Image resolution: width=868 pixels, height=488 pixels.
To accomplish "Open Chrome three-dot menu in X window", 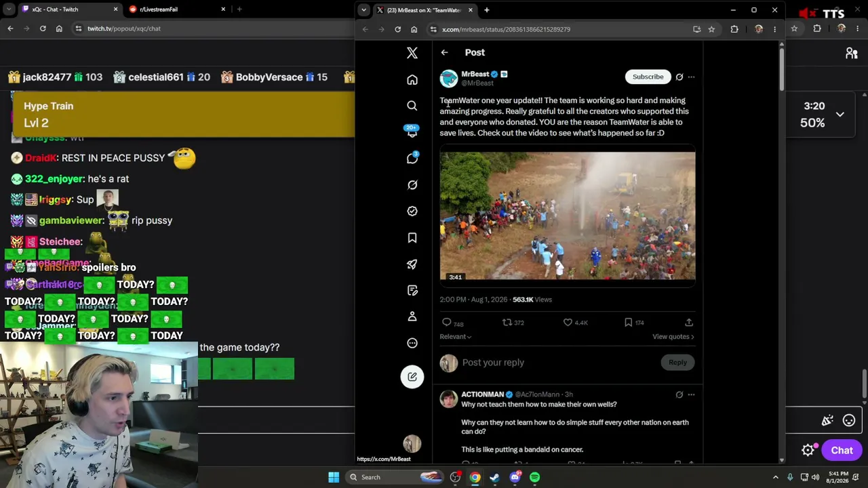I will point(774,29).
